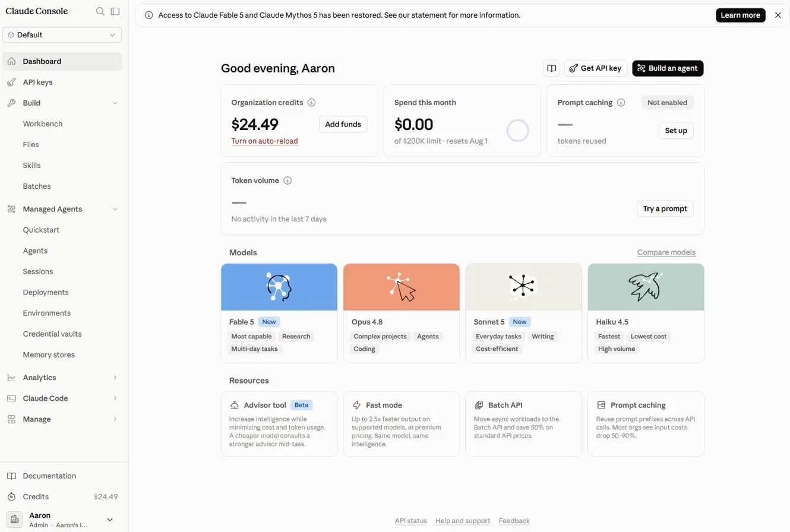Open Skills in the sidebar

[31, 165]
